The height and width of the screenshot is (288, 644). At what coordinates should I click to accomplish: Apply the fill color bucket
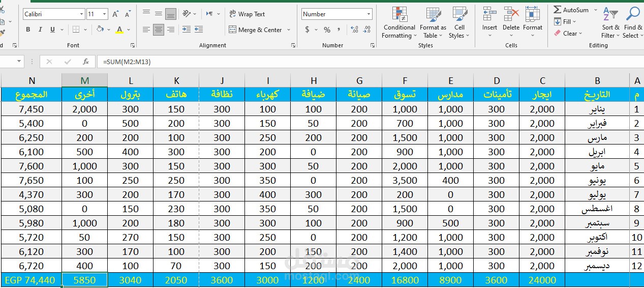(x=100, y=30)
